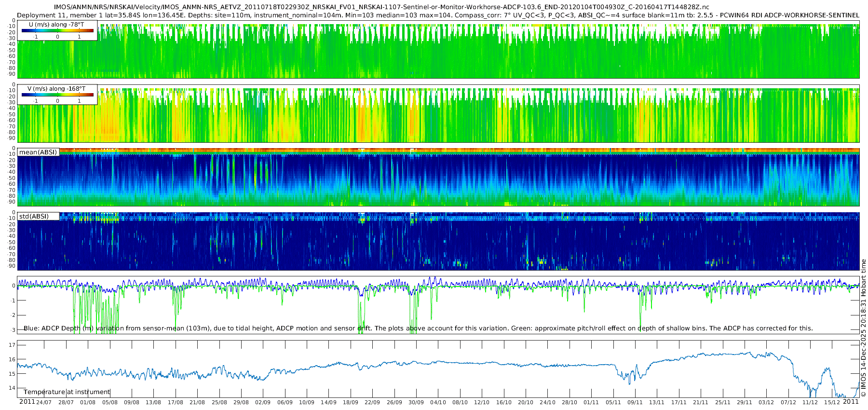
Task: Click the V velocity colorbar
Action: pos(57,95)
